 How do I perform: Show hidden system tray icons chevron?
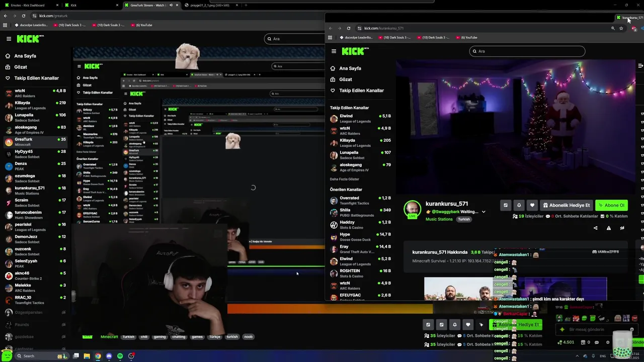(577, 356)
